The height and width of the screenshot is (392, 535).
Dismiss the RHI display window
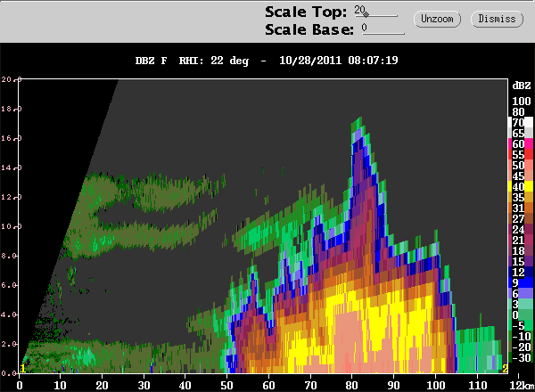click(x=497, y=19)
